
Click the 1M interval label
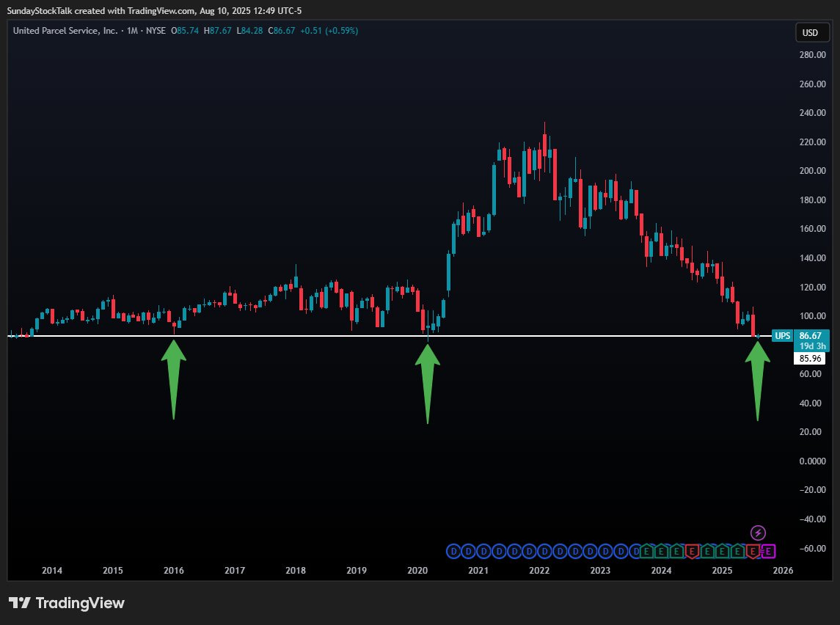[x=132, y=31]
